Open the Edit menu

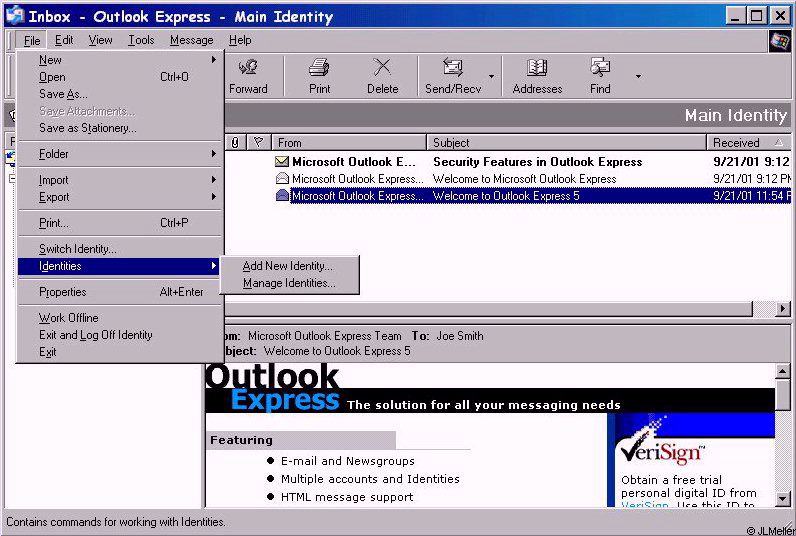coord(64,40)
